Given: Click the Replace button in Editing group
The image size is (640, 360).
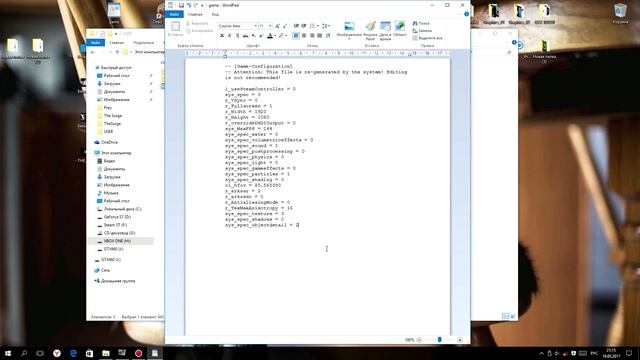Looking at the screenshot, I should coord(422,31).
